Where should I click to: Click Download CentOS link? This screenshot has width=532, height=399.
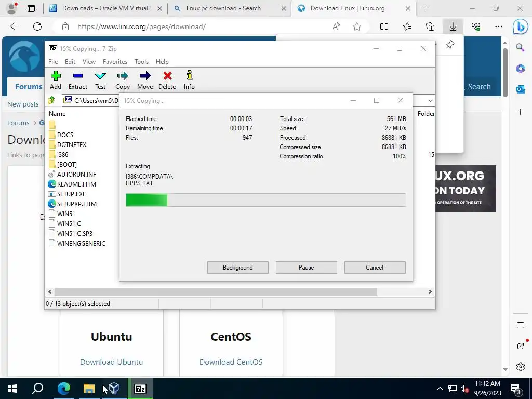[231, 362]
